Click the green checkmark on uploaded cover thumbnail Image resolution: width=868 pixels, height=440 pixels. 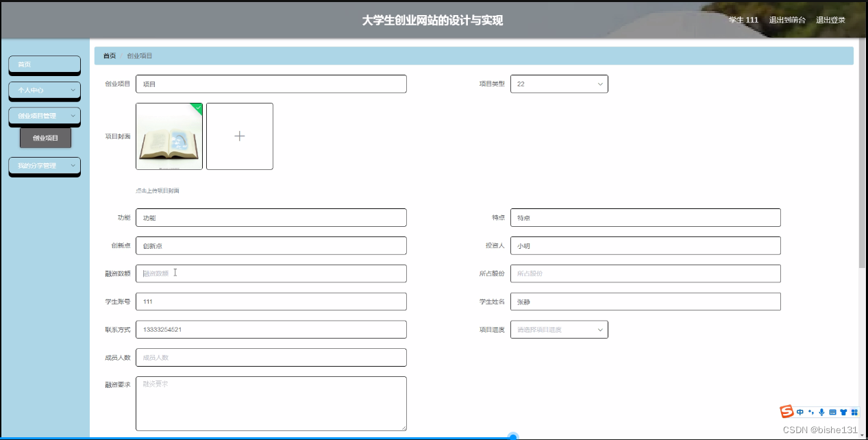click(197, 107)
